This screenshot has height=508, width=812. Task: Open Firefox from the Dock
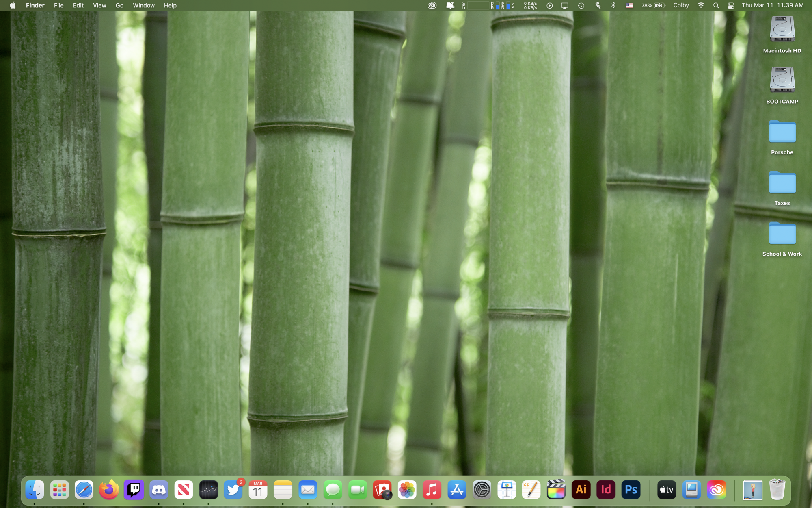(109, 490)
